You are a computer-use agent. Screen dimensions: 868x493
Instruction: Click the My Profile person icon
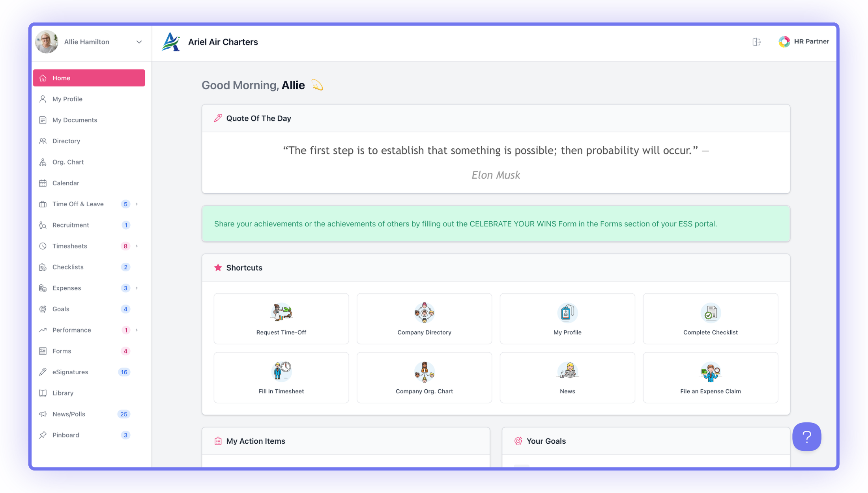point(43,99)
